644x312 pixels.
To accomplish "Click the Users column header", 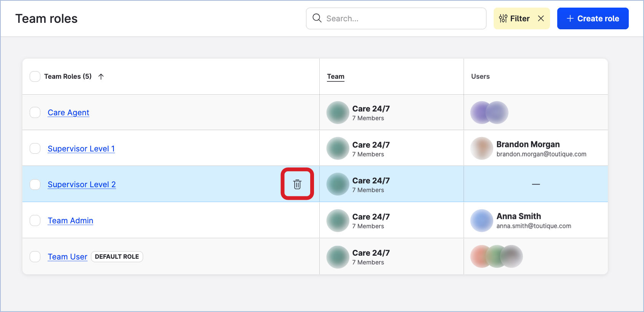I will (480, 76).
